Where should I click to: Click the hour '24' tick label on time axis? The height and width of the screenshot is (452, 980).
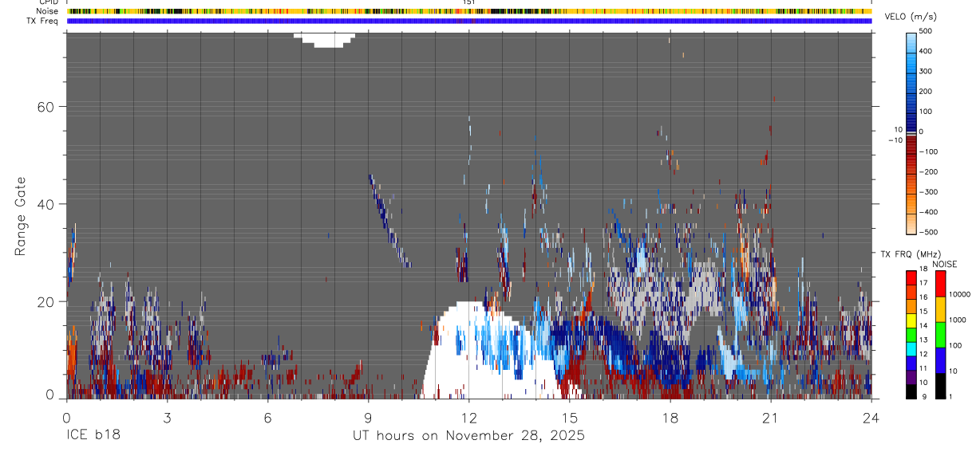871,417
